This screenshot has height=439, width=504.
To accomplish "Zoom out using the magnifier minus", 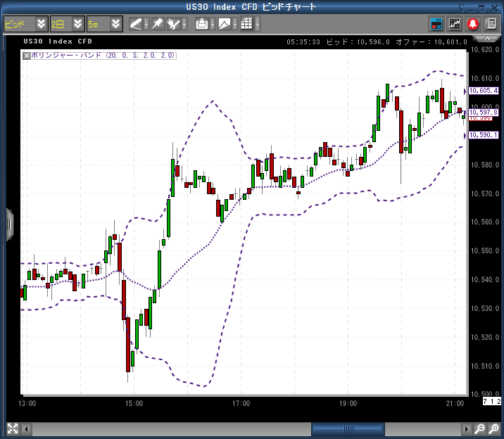I will (x=479, y=428).
